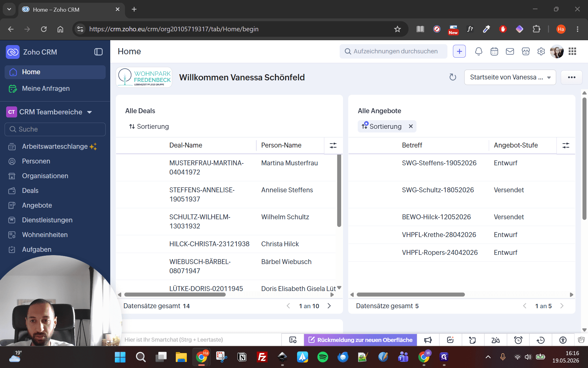
Task: Open the marketplace store icon
Action: [x=526, y=52]
